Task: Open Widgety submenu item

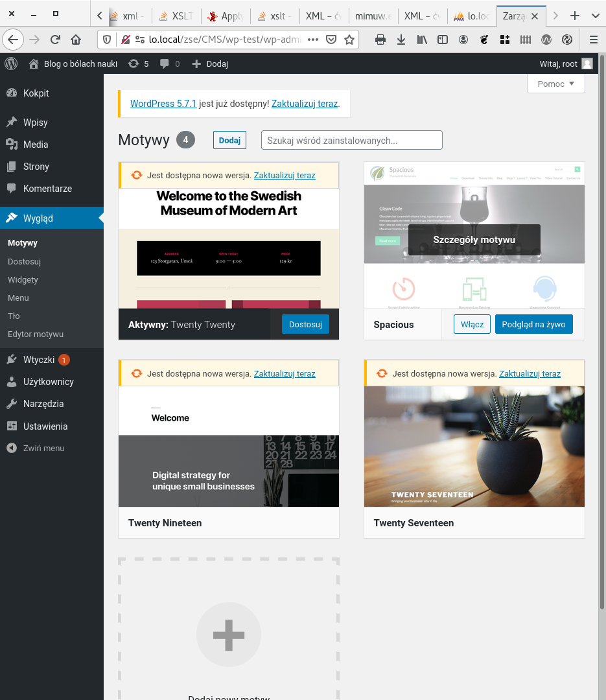Action: pos(23,280)
